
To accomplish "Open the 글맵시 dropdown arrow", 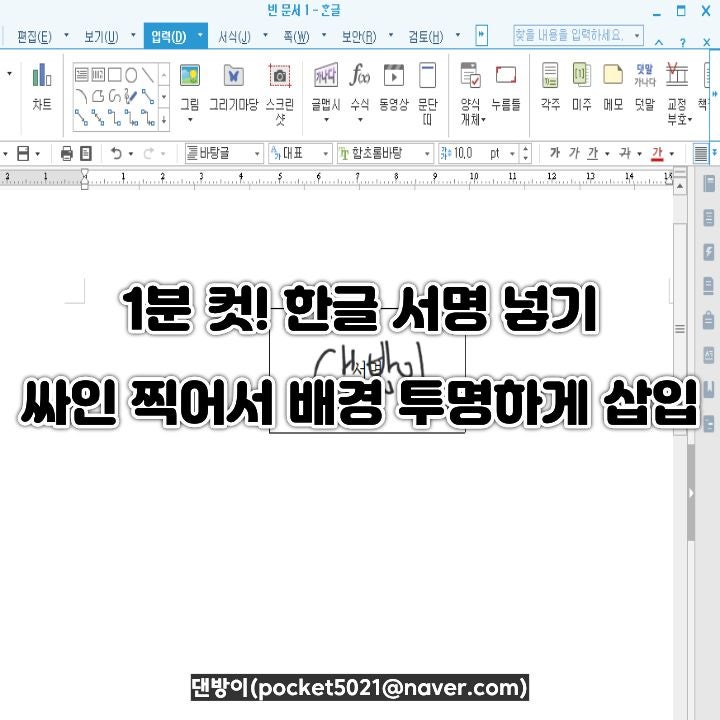I will pos(326,120).
